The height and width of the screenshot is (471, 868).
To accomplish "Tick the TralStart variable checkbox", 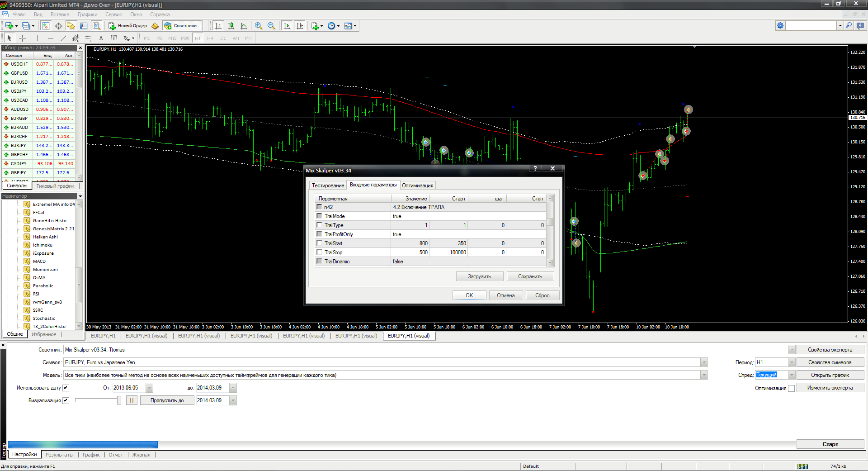I will pyautogui.click(x=319, y=243).
